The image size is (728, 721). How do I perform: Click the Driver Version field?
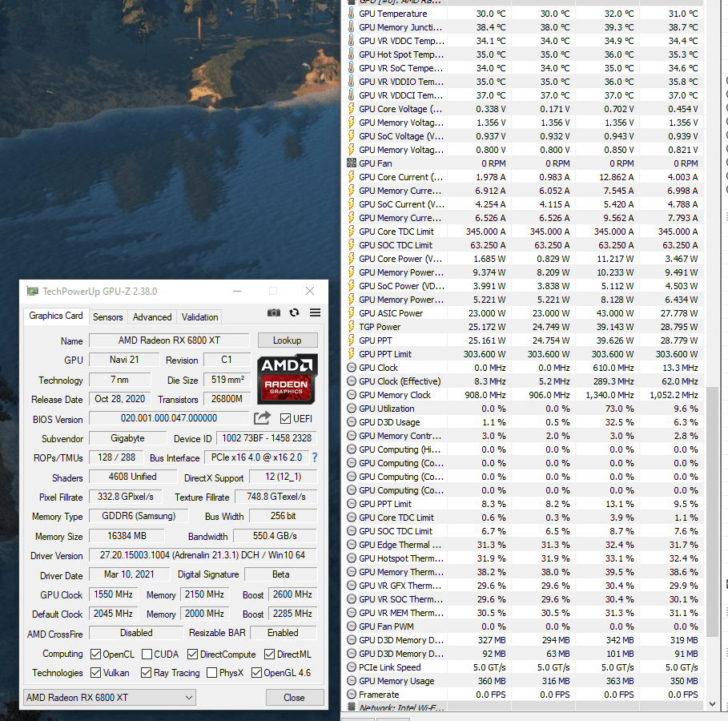(203, 555)
